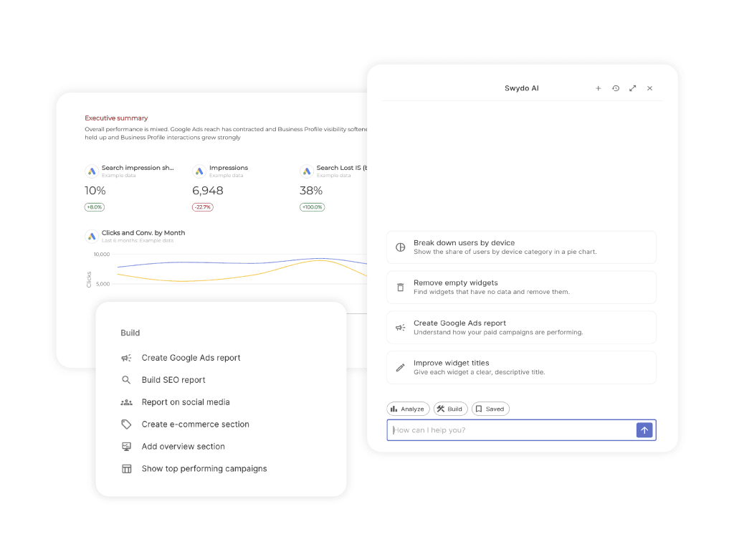Select Add overview section entry
The height and width of the screenshot is (560, 734).
click(183, 446)
